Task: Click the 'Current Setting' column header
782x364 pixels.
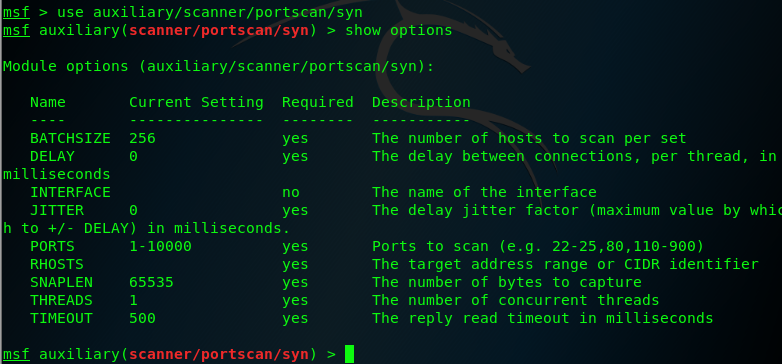Action: click(196, 102)
